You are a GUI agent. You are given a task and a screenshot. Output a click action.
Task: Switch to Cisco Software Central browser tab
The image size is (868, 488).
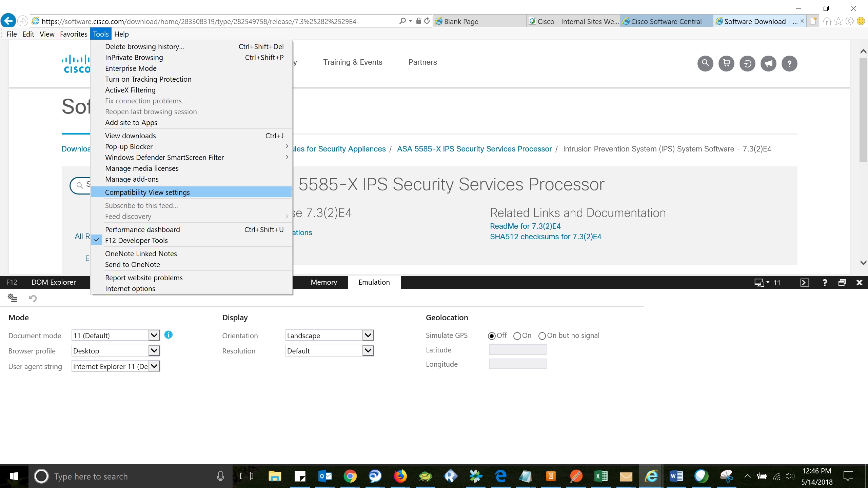click(666, 21)
